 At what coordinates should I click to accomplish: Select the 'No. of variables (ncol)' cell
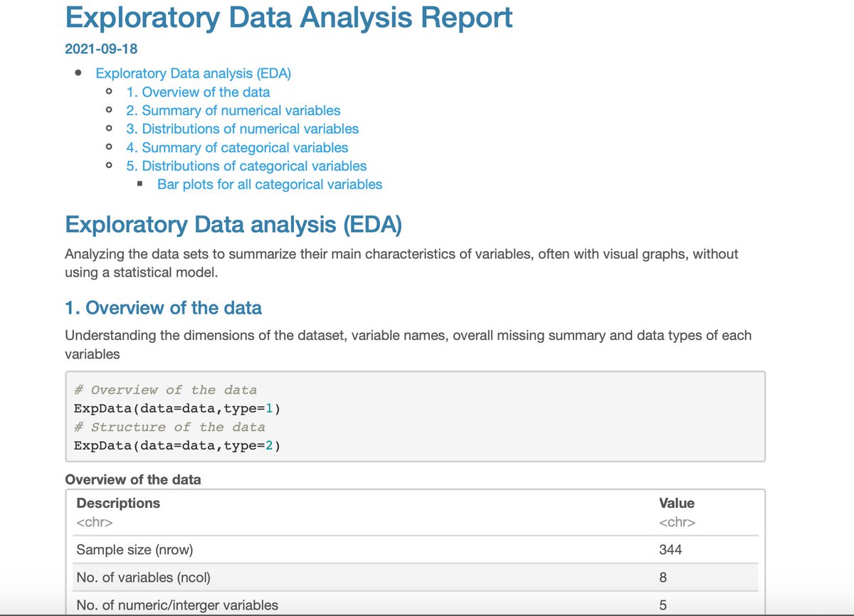pos(143,578)
